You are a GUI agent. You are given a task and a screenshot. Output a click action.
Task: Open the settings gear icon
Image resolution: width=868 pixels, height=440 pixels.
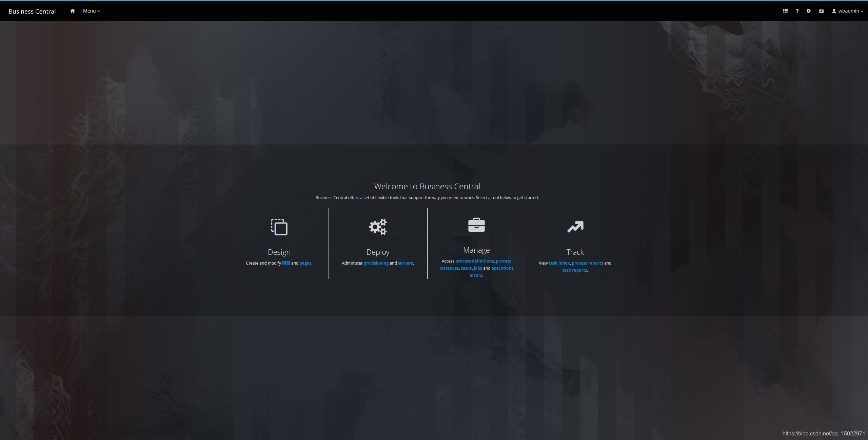tap(809, 11)
